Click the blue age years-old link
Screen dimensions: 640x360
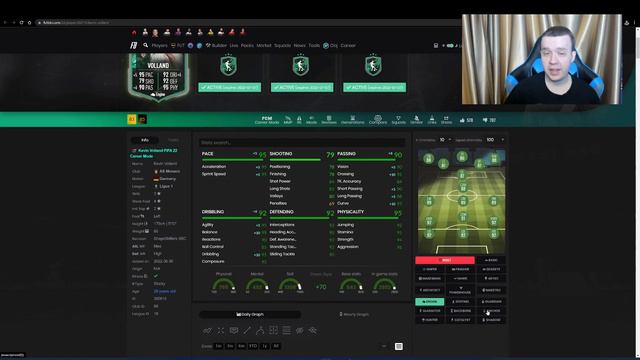tap(164, 291)
